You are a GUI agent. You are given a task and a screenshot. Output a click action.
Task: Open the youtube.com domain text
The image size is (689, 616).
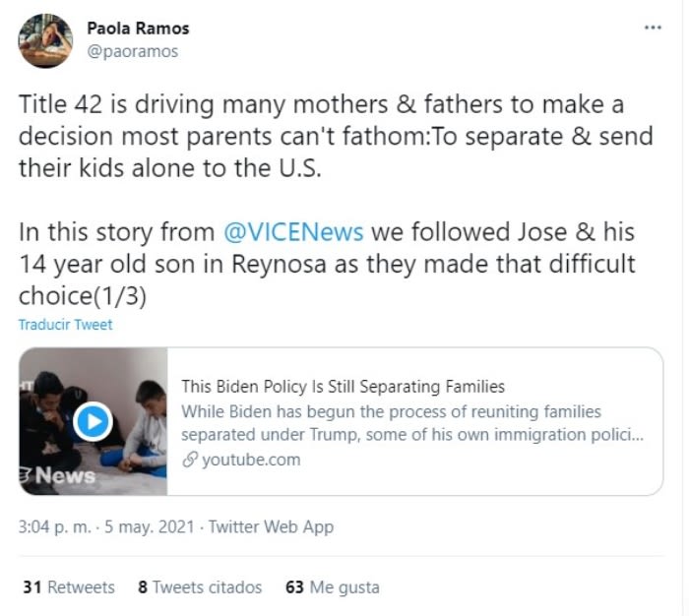coord(251,460)
